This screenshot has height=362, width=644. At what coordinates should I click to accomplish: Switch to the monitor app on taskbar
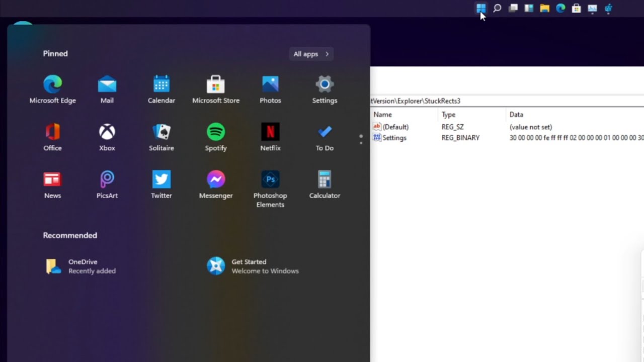592,8
